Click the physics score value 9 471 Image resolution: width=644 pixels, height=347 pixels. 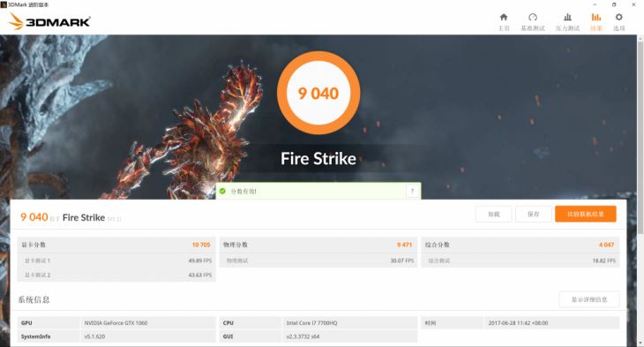404,245
